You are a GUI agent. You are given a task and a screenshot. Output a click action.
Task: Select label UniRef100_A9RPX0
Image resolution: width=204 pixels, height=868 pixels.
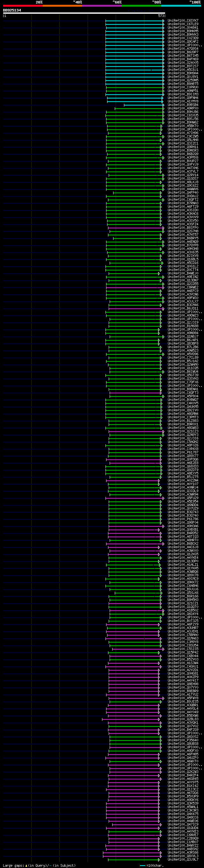(183, 108)
